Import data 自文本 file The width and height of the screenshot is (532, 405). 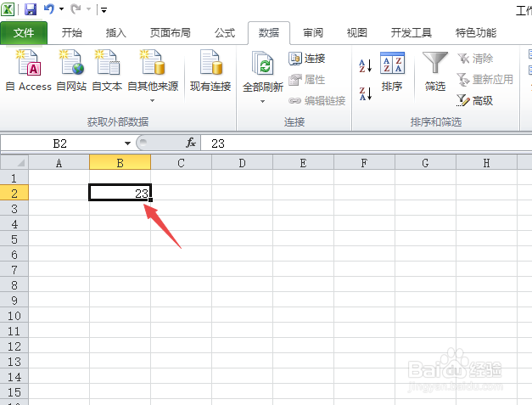pyautogui.click(x=107, y=70)
